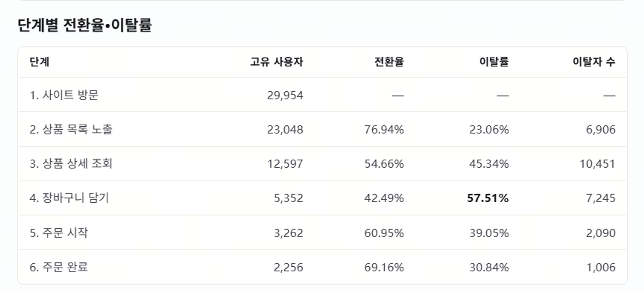The image size is (644, 294).
Task: Click the 10,451 drop-off count cell
Action: tap(597, 164)
